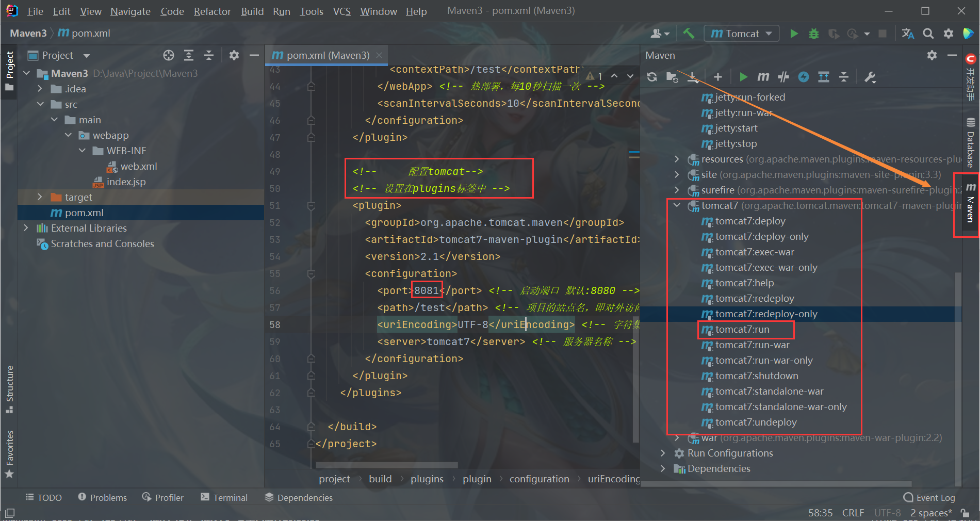The width and height of the screenshot is (980, 521).
Task: Collapse all Maven tree nodes
Action: 844,77
